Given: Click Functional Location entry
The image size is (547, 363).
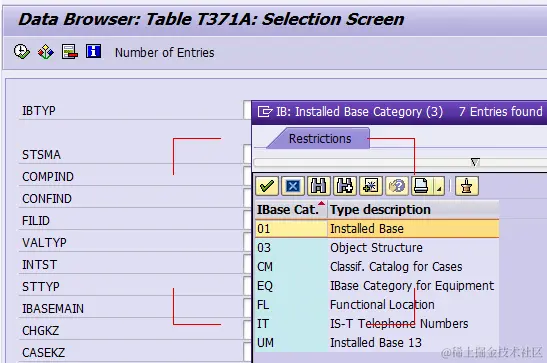Looking at the screenshot, I should point(382,305).
